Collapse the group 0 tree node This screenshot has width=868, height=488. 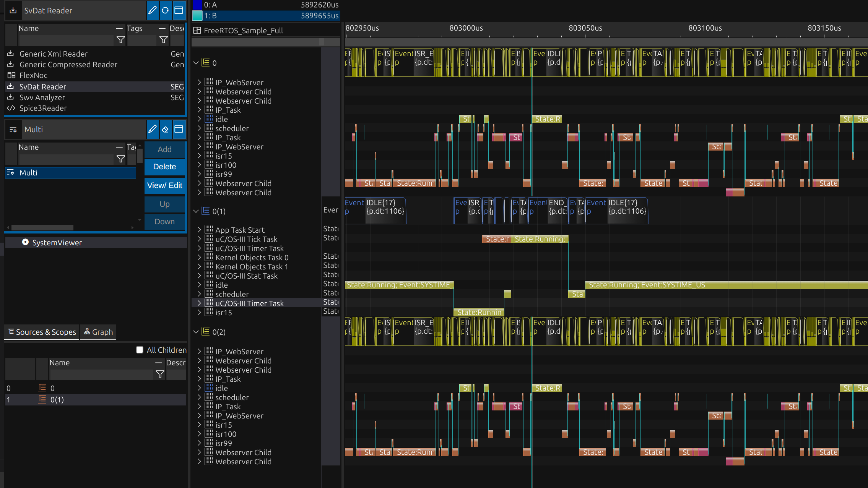click(x=196, y=63)
